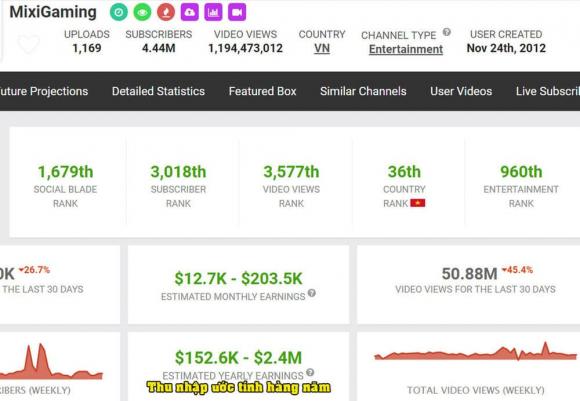This screenshot has width=580, height=401.
Task: Click the 1,194,473,012 video views value
Action: [245, 48]
